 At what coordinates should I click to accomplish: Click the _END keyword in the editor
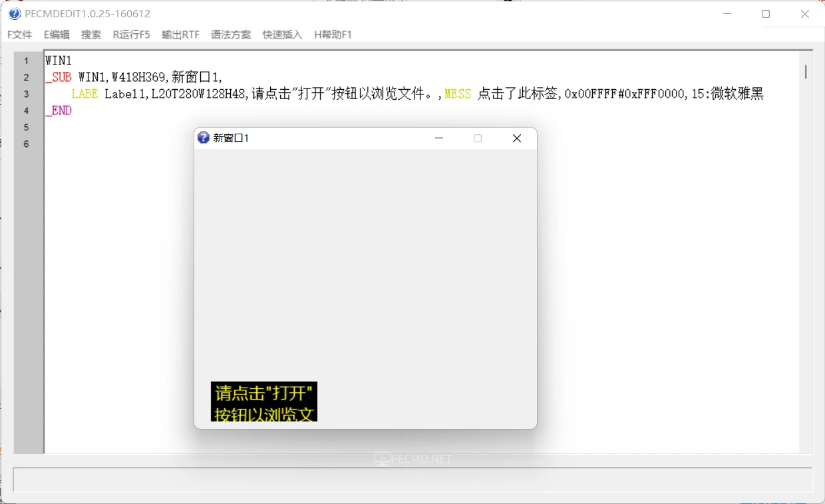[x=59, y=110]
